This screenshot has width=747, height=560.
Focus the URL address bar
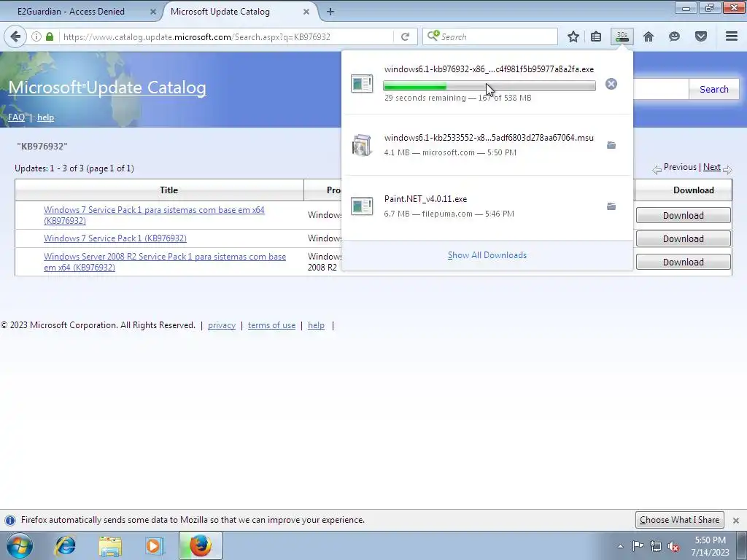click(x=226, y=36)
